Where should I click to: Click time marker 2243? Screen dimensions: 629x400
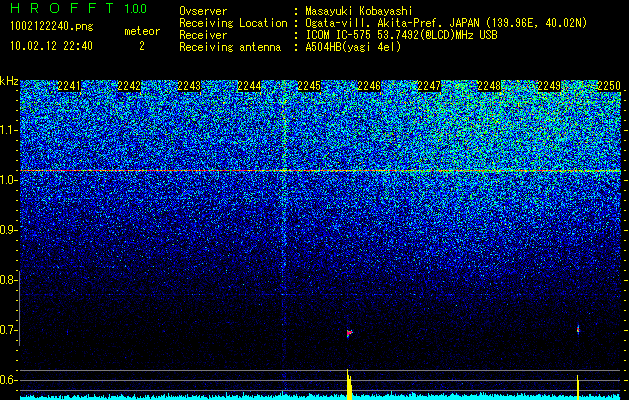pos(189,86)
